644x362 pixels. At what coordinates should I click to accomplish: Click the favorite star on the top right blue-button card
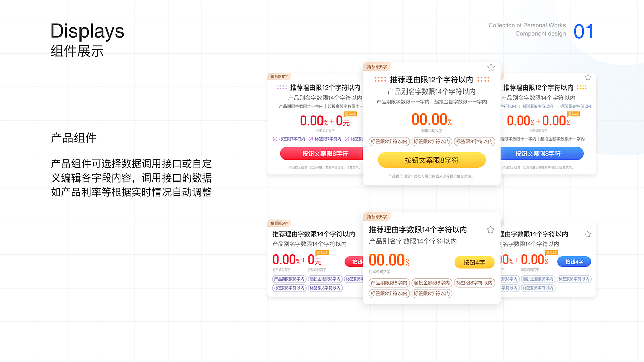pyautogui.click(x=588, y=77)
